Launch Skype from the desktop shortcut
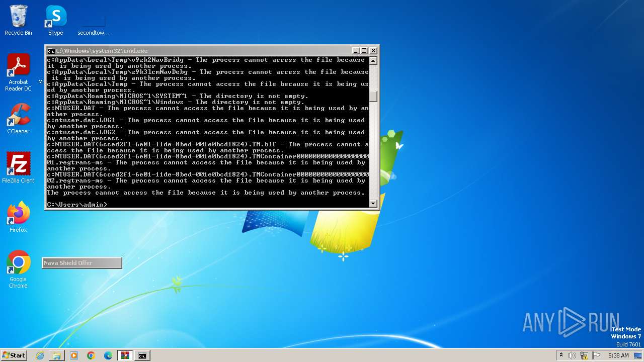 click(56, 21)
